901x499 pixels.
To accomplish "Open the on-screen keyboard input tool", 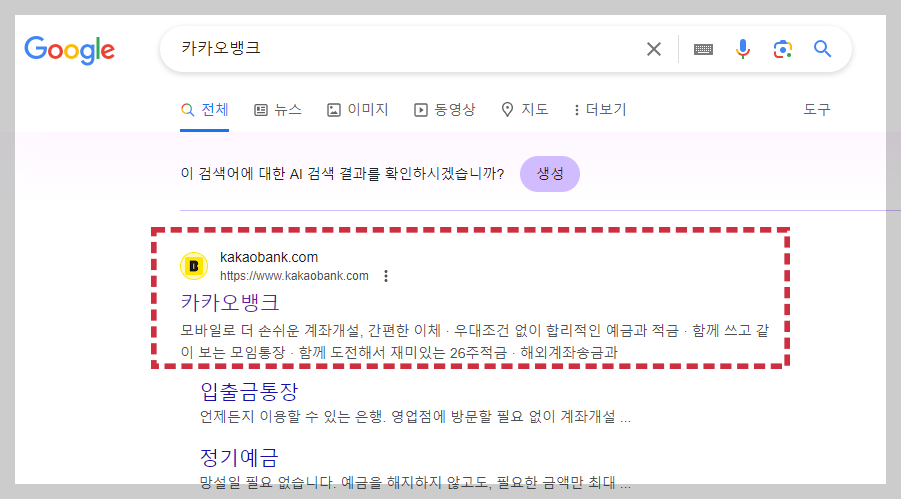I will click(703, 49).
